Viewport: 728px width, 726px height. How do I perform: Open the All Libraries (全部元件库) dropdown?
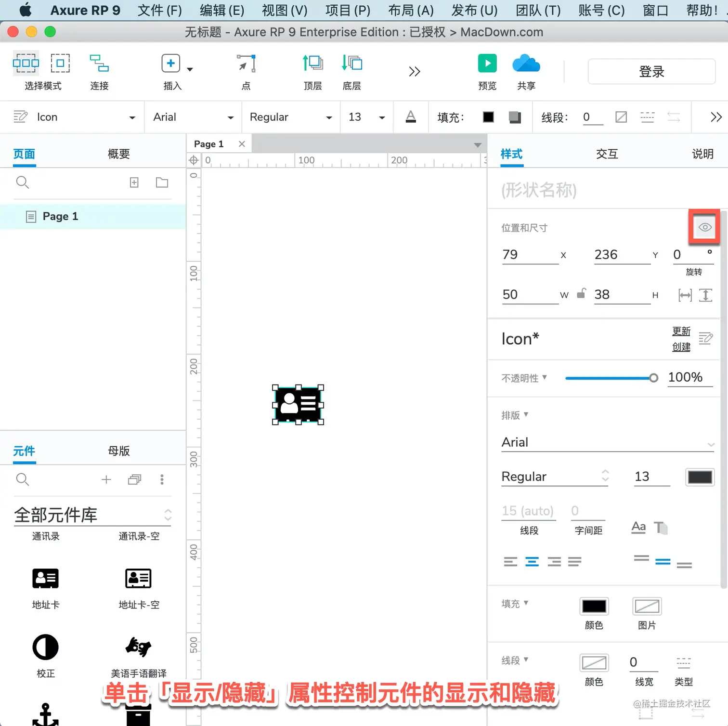[93, 515]
